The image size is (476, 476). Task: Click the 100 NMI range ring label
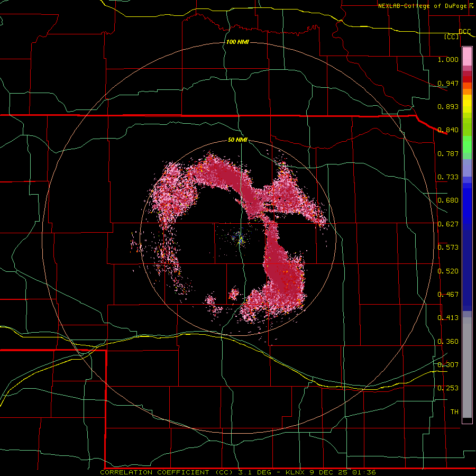(237, 42)
